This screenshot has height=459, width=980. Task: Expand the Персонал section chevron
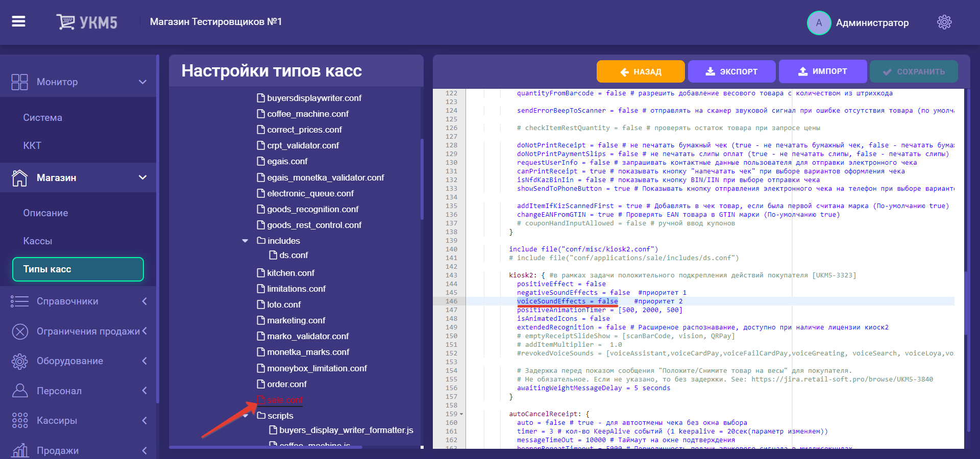(x=144, y=391)
